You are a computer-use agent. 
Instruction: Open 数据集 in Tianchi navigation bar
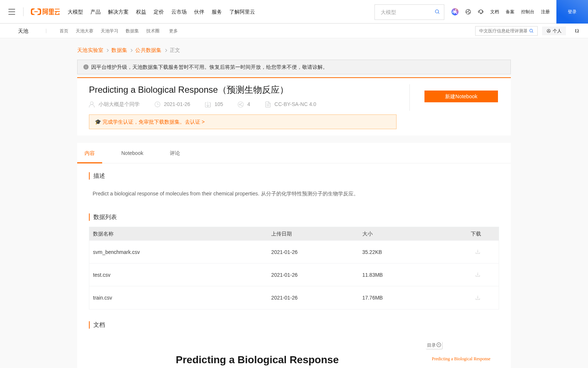pyautogui.click(x=132, y=31)
